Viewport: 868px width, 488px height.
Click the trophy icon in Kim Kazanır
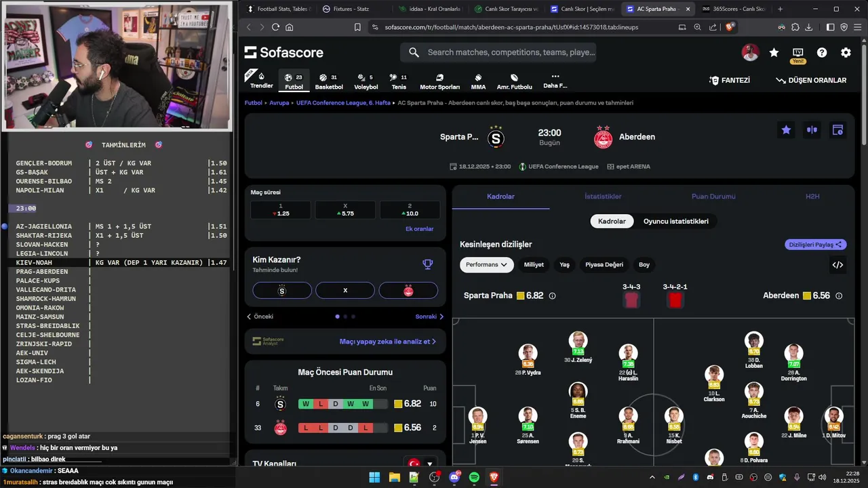point(428,264)
